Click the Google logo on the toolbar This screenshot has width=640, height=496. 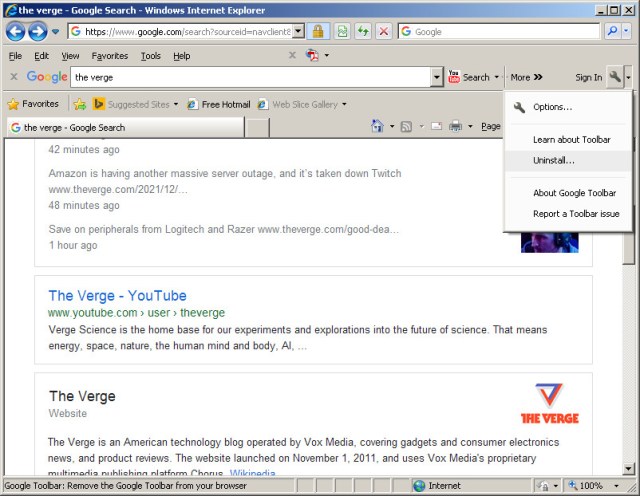point(47,77)
